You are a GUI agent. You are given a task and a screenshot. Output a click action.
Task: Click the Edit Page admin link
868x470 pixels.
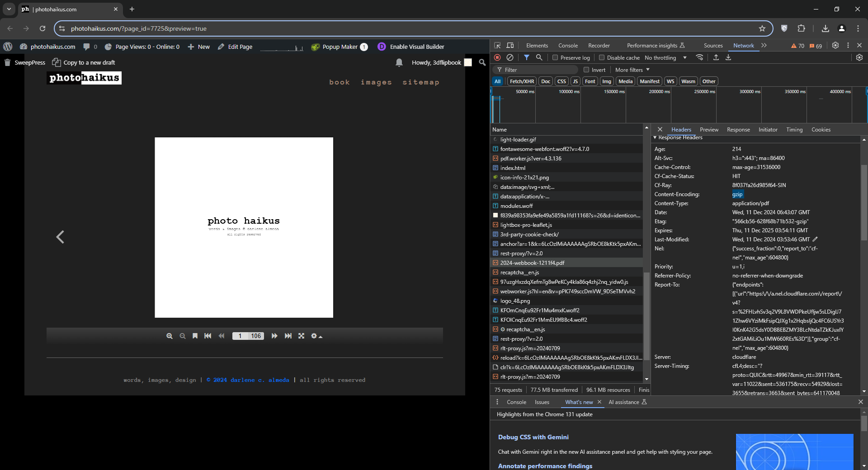pos(235,47)
